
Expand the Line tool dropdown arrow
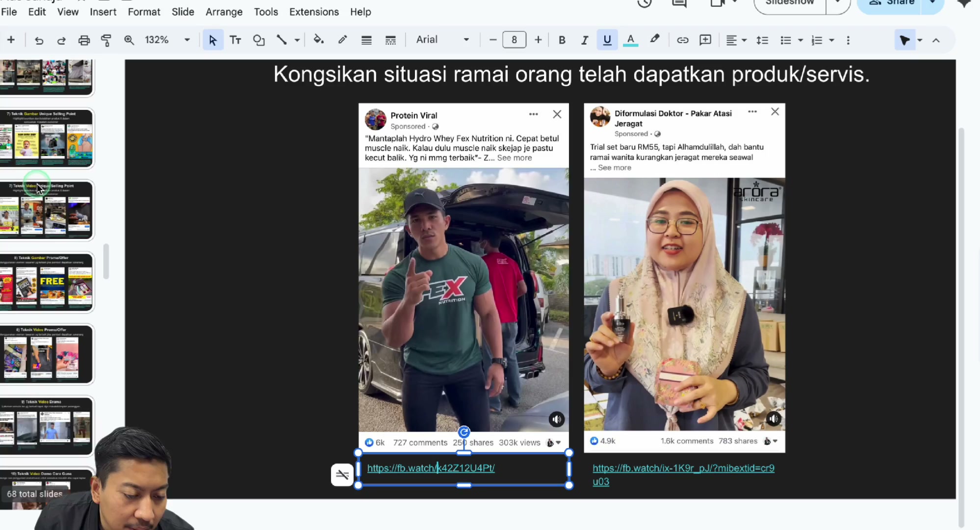297,40
